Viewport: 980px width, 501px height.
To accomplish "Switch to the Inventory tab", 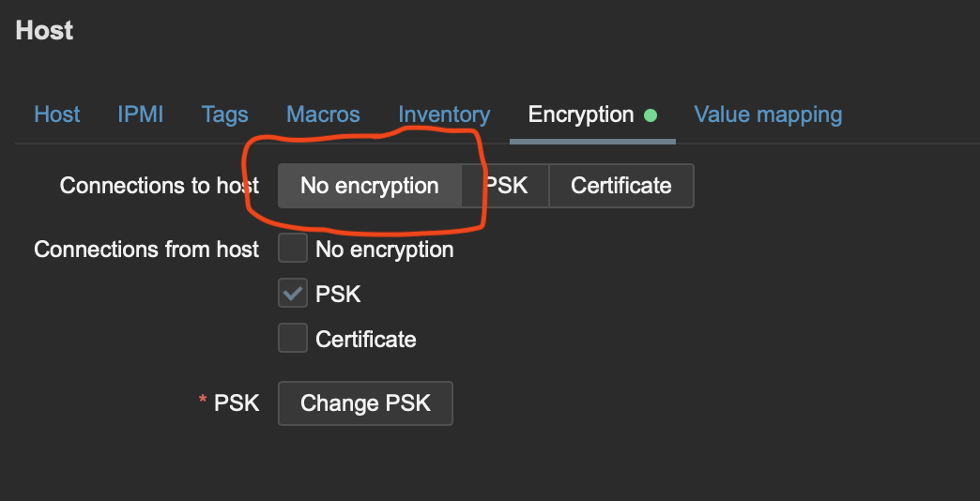I will (444, 114).
